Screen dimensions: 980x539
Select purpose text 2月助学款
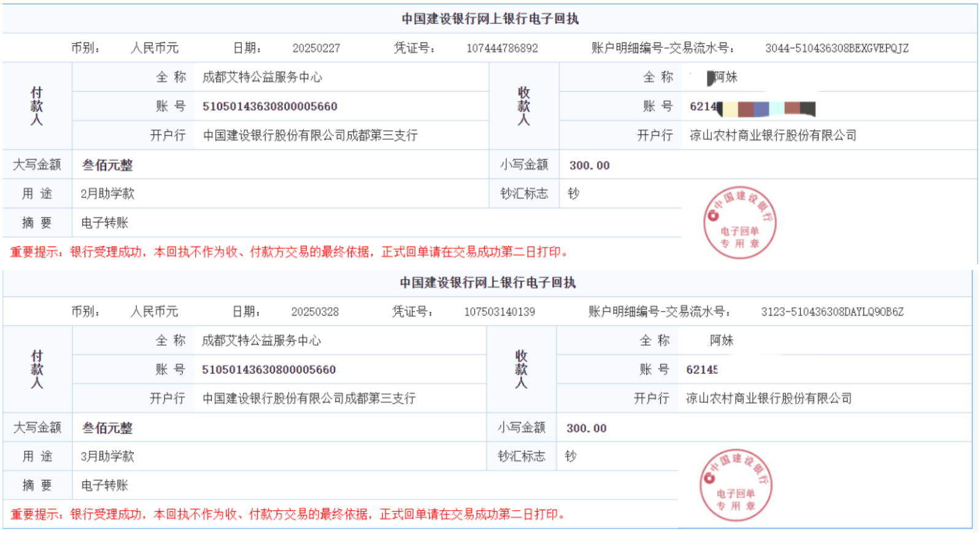click(x=107, y=194)
